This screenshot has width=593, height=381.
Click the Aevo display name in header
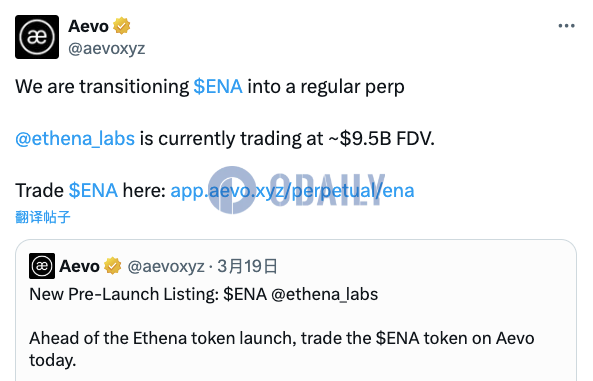coord(88,26)
